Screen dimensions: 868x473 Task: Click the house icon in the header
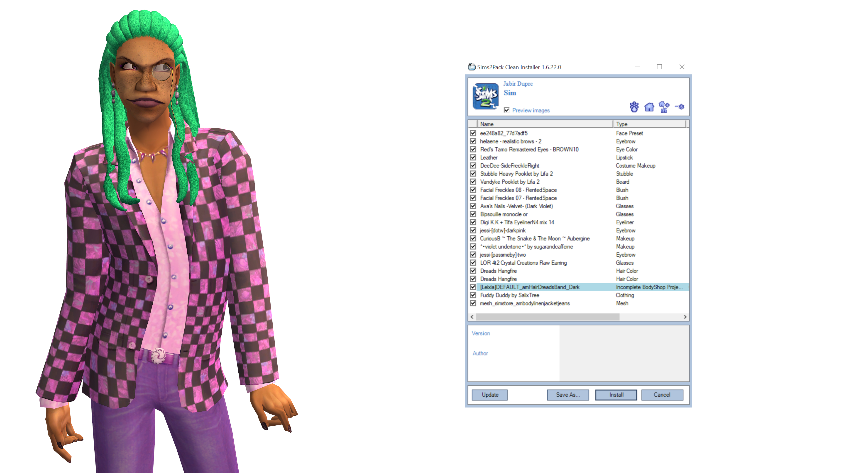(x=649, y=107)
